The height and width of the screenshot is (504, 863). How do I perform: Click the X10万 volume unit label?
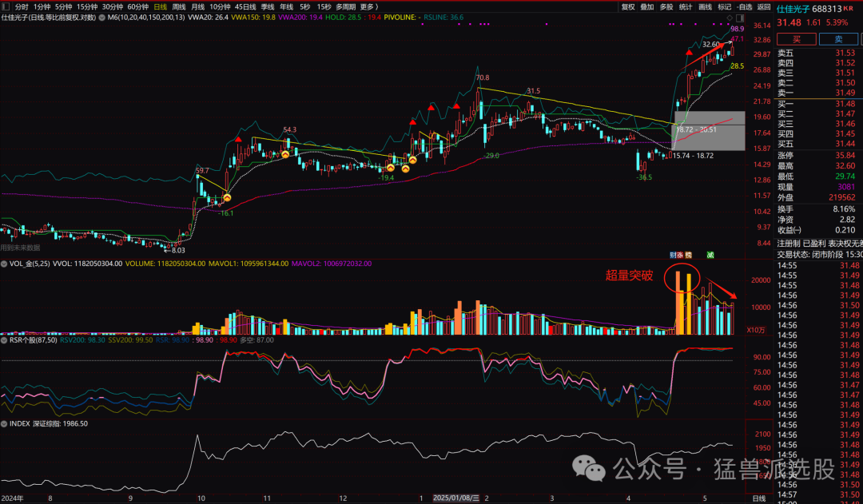click(x=758, y=330)
